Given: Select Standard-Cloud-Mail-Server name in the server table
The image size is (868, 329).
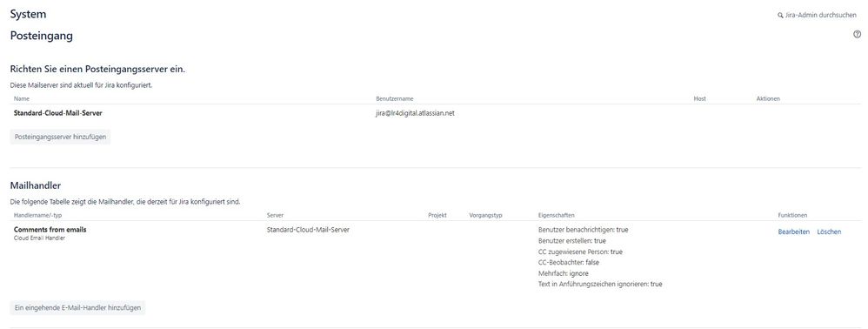Looking at the screenshot, I should [57, 113].
